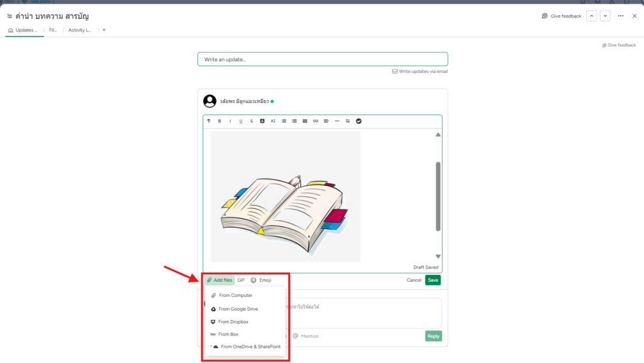Screen dimensions: 644x363
Task: Click editor scrollbar up arrow
Action: [438, 135]
